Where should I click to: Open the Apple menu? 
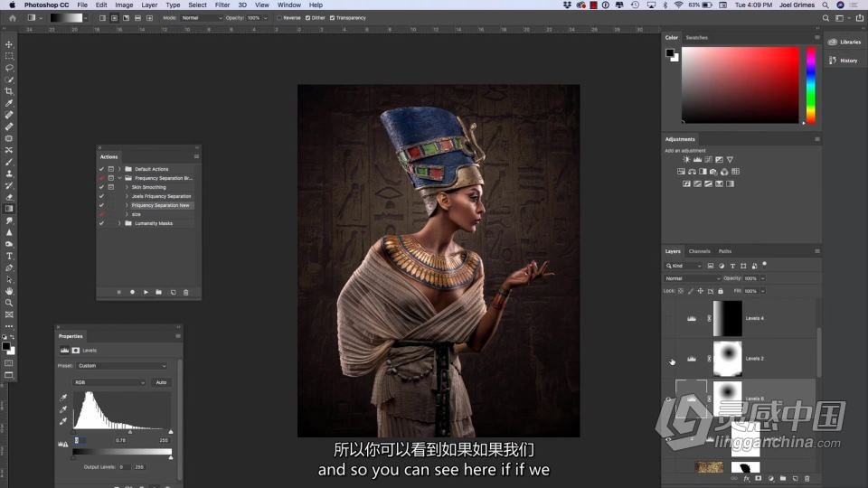coord(12,5)
